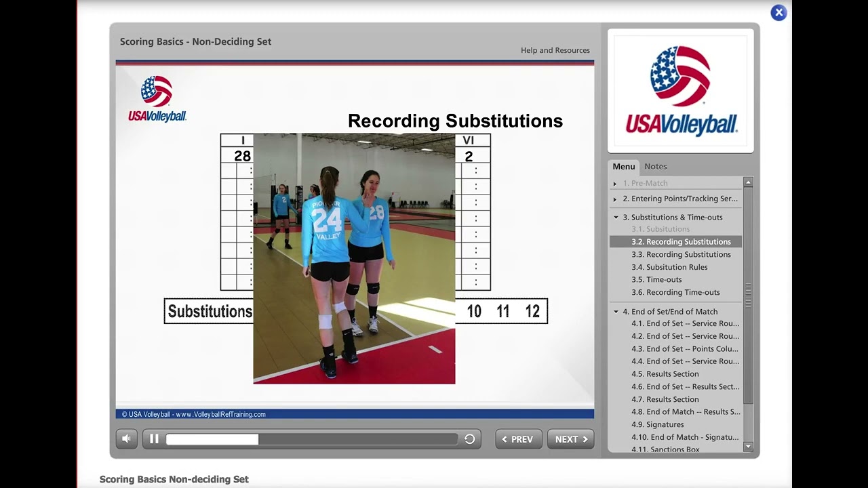The image size is (868, 488).
Task: Click the USA Volleyball copyright footer text
Action: tap(193, 414)
